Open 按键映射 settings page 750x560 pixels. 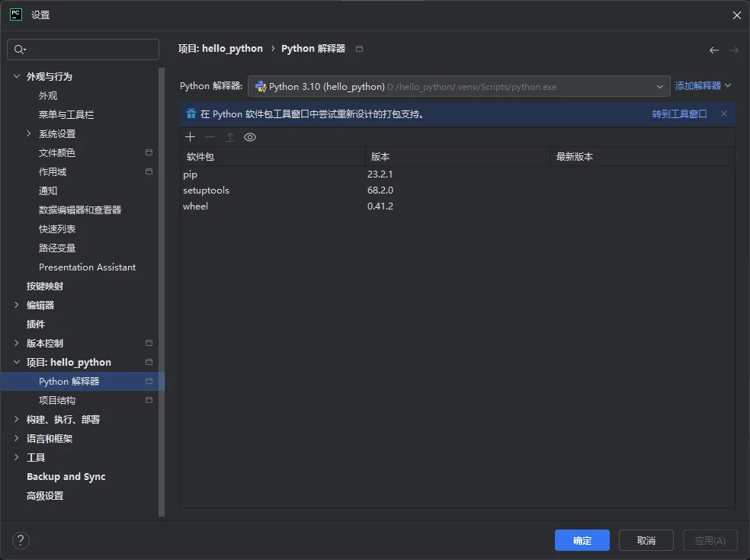pyautogui.click(x=45, y=286)
